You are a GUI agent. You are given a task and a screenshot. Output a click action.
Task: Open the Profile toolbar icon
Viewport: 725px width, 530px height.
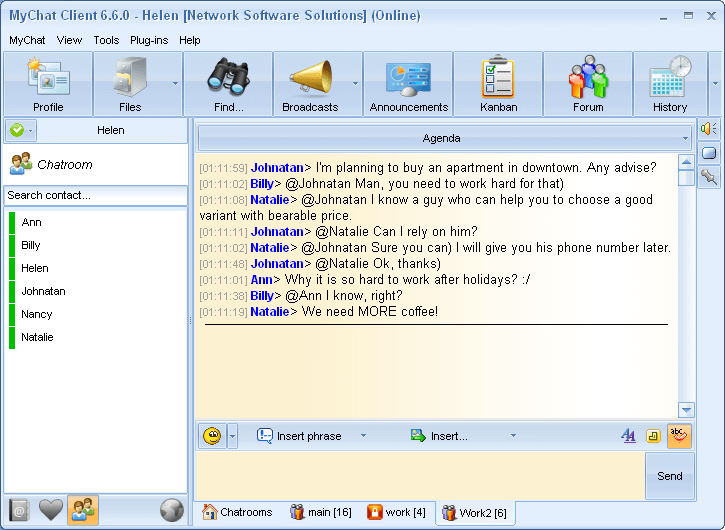(48, 83)
